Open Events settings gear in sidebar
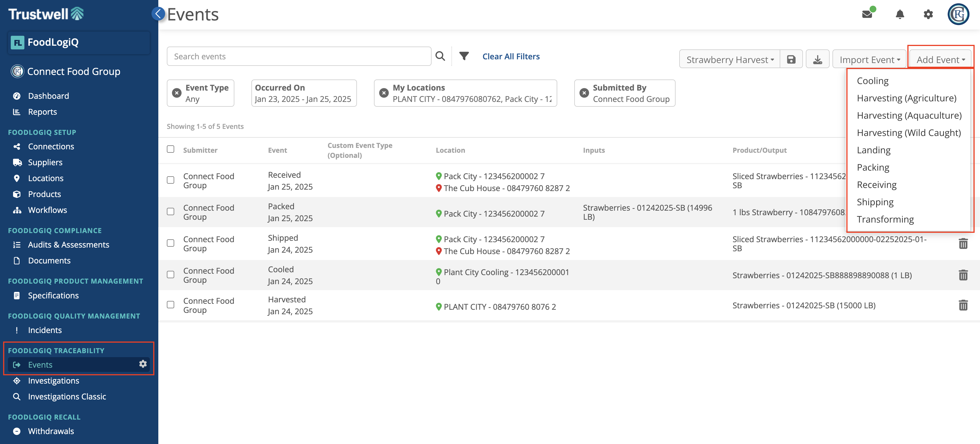 [143, 364]
